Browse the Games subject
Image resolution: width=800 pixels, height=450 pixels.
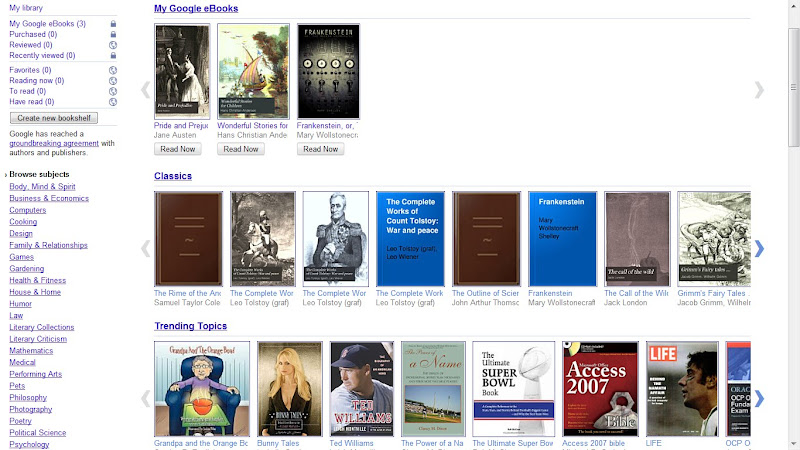[x=21, y=257]
